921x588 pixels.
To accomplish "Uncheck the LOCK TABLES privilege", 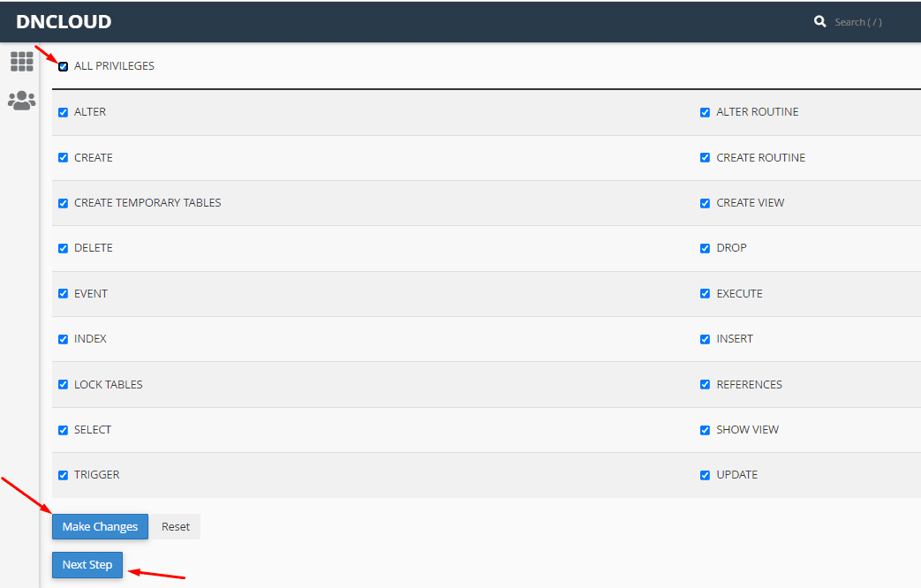I will tap(63, 385).
